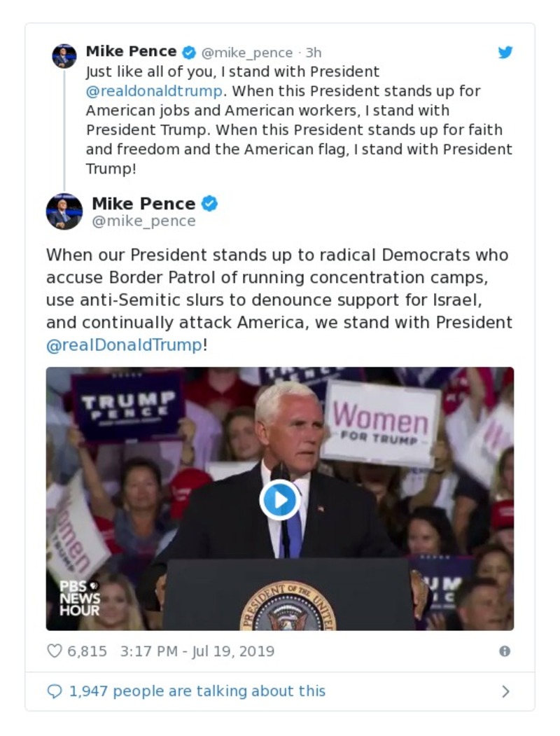Expand the tweet via the right chevron arrow
The width and height of the screenshot is (560, 736).
click(506, 691)
